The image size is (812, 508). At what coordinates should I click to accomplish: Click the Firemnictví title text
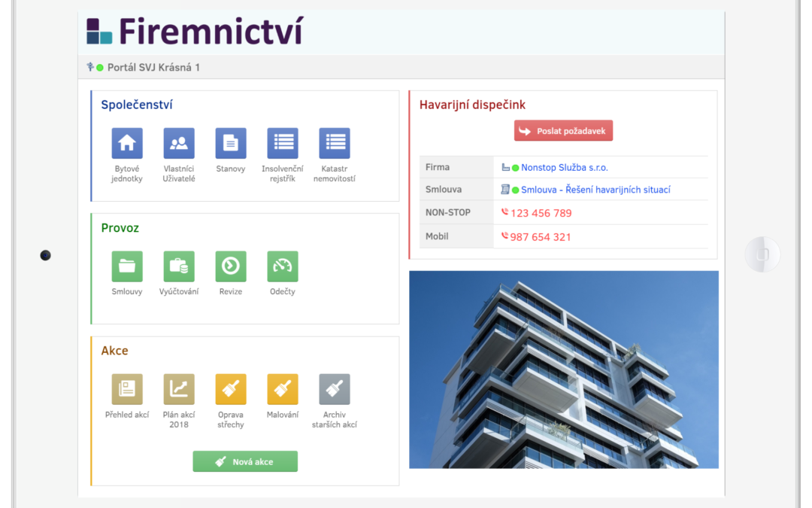211,32
